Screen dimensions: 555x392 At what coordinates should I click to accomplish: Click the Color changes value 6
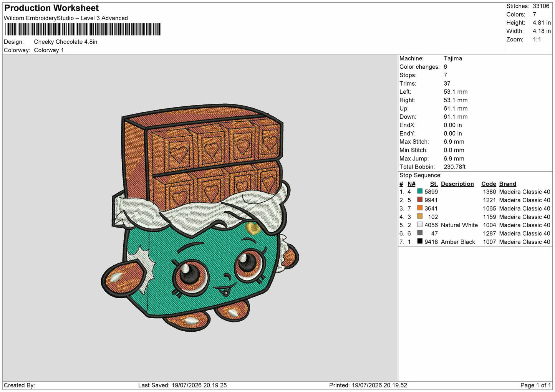tap(445, 67)
